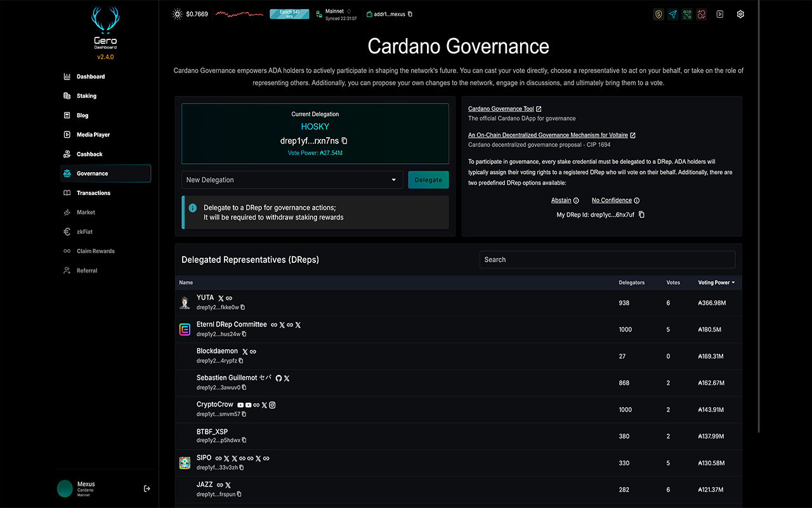Click the Eternl DRep Committee logo

[x=185, y=329]
